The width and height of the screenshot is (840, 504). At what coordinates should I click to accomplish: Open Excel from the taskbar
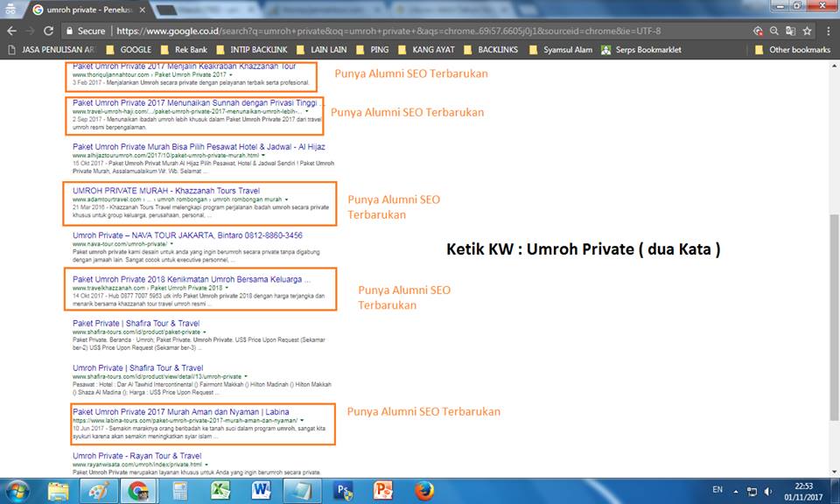[220, 491]
